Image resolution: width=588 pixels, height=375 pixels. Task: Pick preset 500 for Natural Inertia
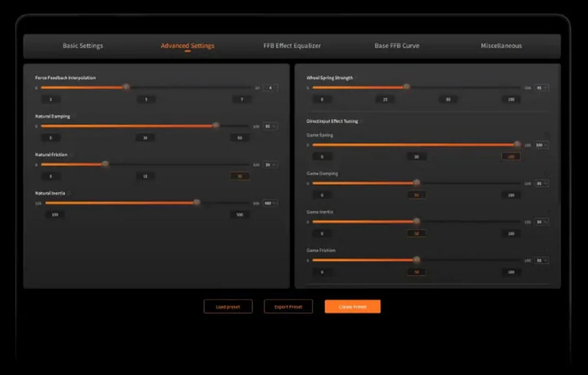pyautogui.click(x=240, y=215)
